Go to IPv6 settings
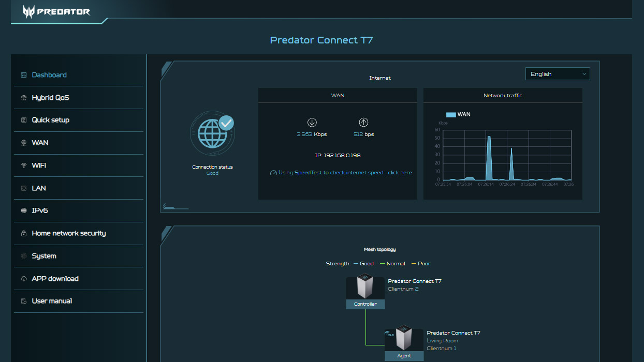The image size is (644, 362). [x=40, y=210]
